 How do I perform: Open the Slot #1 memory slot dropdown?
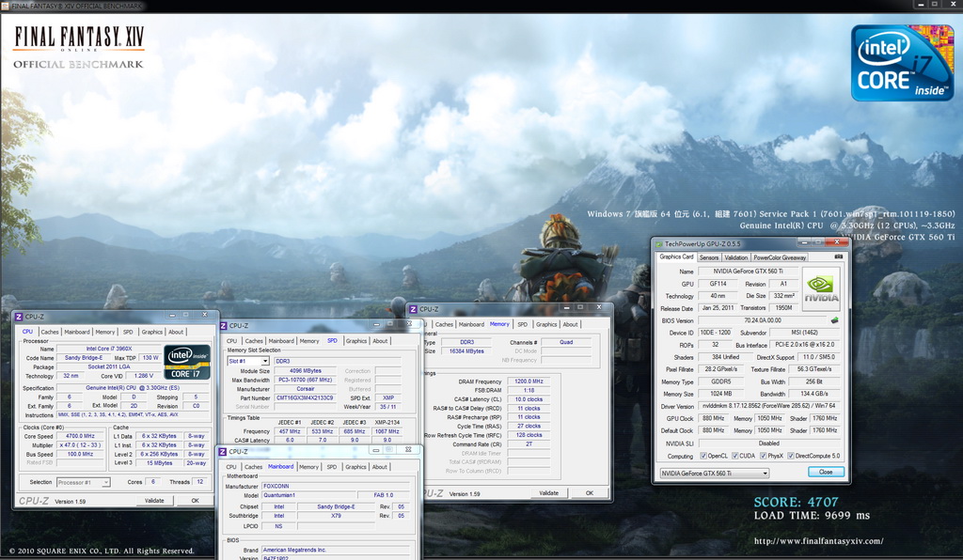click(248, 361)
